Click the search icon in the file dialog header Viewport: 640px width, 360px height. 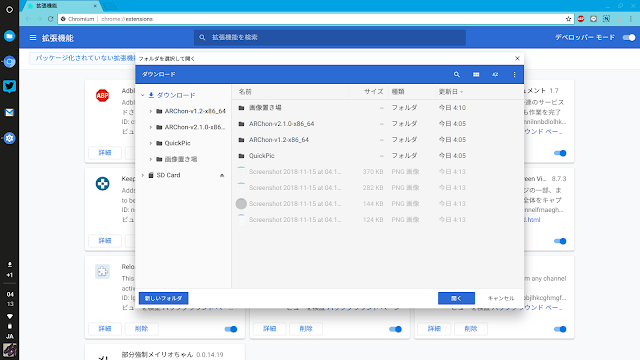[457, 75]
